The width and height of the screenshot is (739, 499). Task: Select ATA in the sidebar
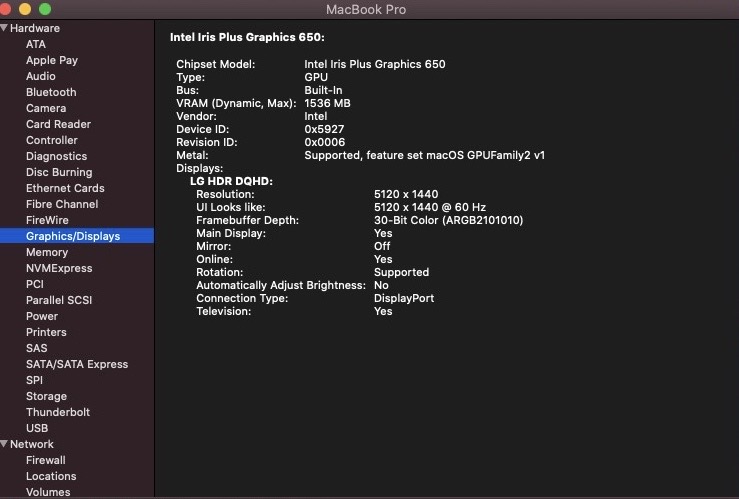click(x=36, y=44)
